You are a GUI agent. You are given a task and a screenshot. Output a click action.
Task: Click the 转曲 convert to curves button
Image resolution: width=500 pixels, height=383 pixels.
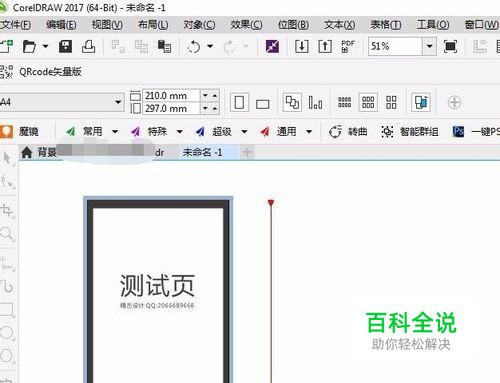pos(348,132)
